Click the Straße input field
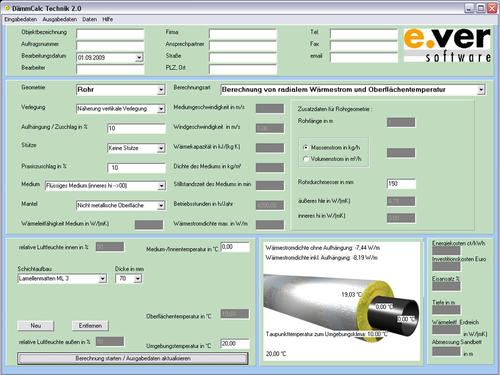This screenshot has width=500, height=375. pos(243,58)
